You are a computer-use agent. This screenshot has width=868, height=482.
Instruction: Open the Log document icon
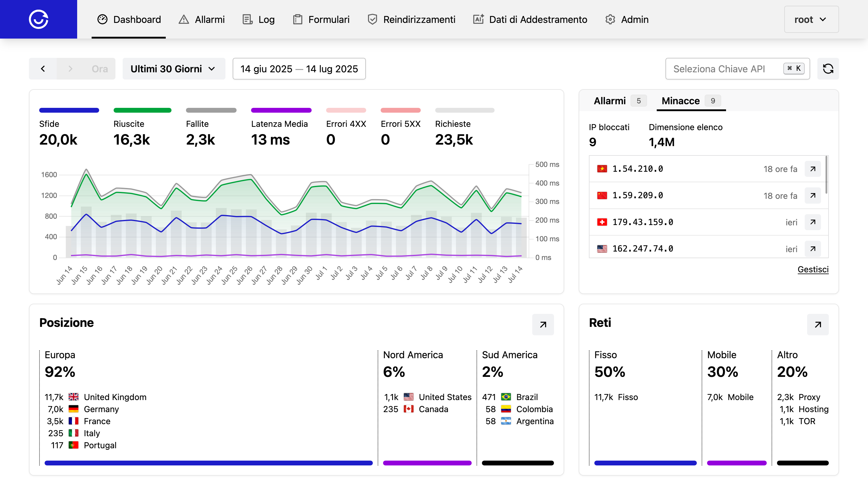(248, 19)
